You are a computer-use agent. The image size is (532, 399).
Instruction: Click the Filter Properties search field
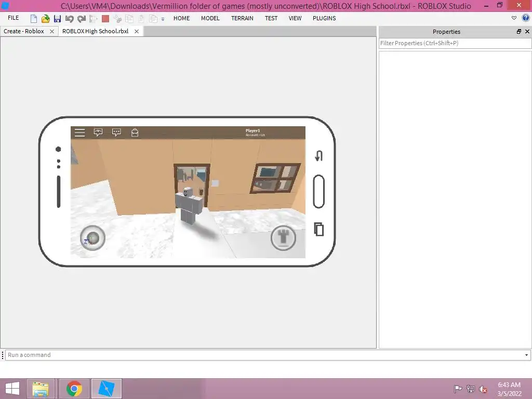coord(455,43)
